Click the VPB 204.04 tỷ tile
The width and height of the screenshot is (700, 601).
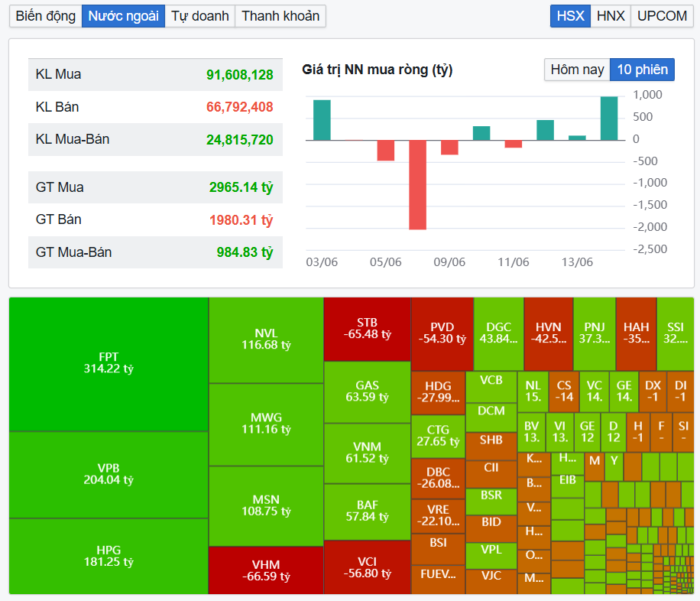pos(109,475)
